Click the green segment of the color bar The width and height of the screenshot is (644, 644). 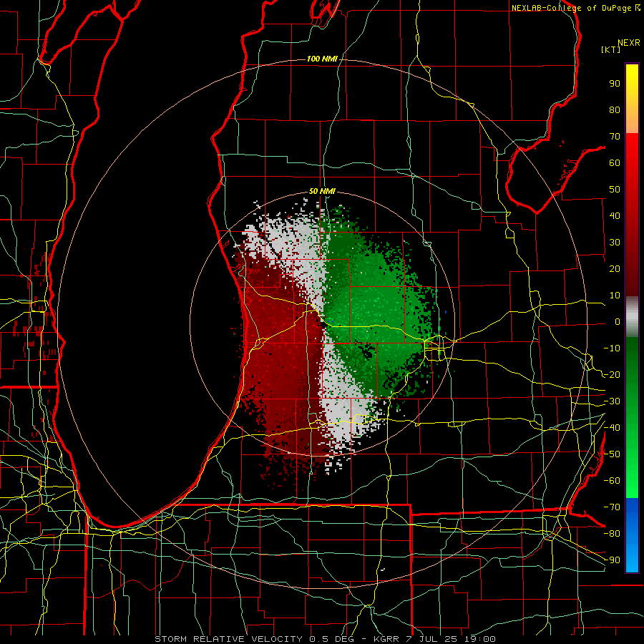pos(632,418)
